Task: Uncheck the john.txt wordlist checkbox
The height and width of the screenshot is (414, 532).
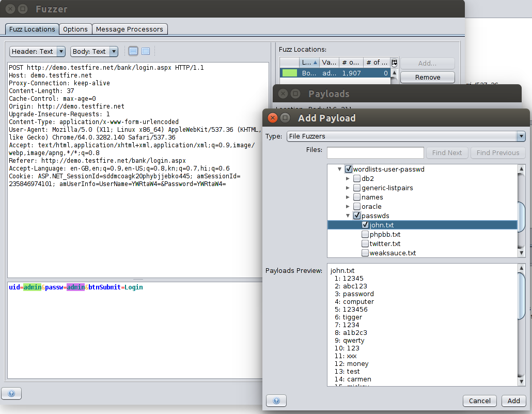Action: (365, 225)
